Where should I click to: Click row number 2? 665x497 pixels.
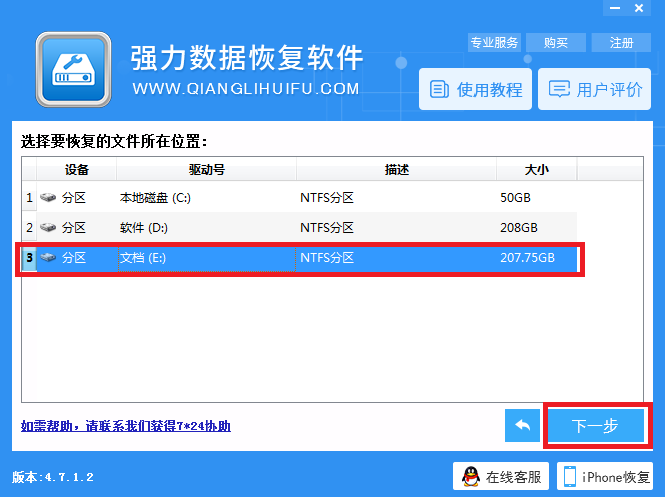pos(29,228)
